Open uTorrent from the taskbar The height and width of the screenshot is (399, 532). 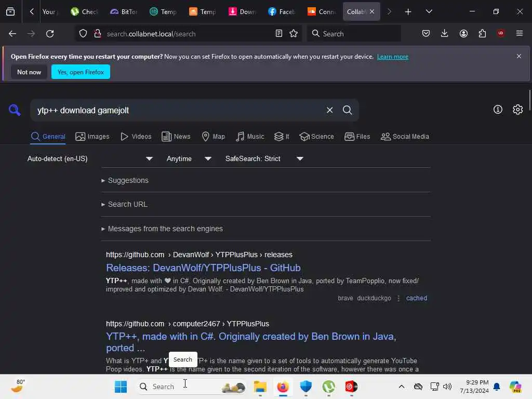[x=328, y=387]
